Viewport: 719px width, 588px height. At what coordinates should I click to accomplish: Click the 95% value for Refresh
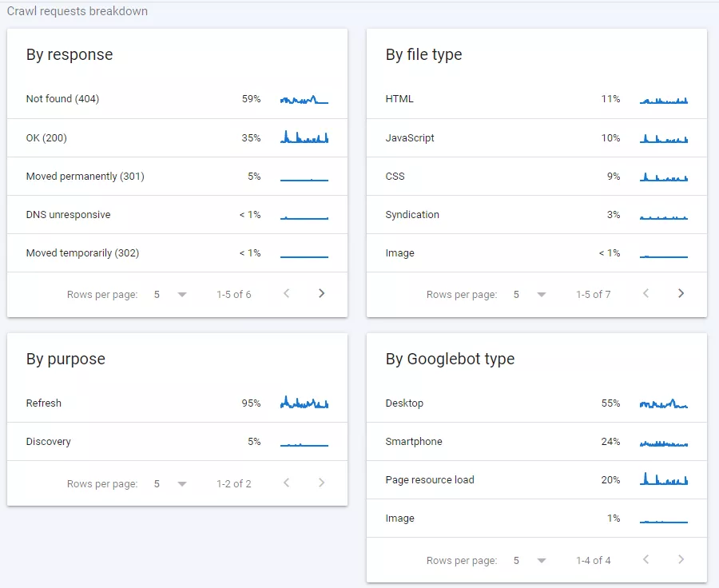[x=252, y=403]
